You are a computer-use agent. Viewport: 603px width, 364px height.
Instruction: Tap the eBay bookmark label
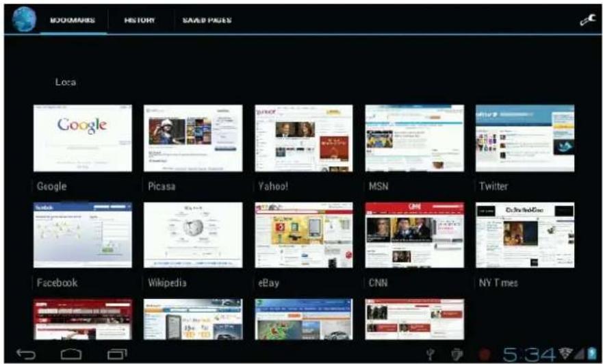pyautogui.click(x=268, y=283)
